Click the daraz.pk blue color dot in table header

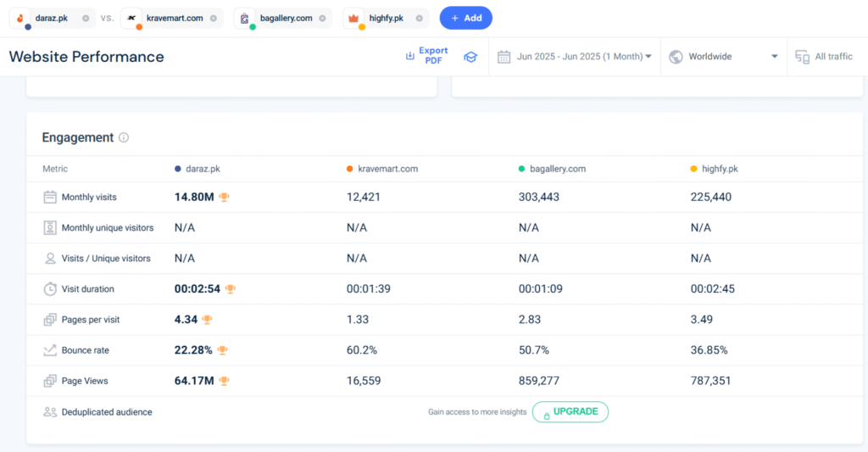178,169
